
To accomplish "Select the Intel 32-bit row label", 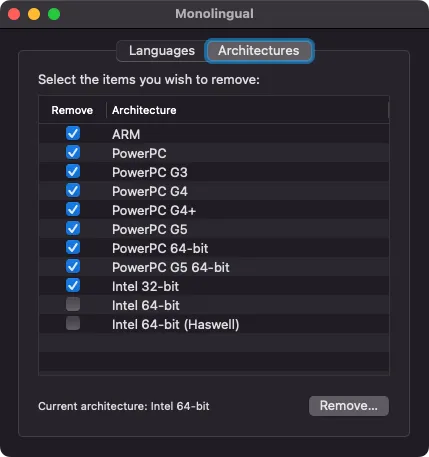I will click(x=145, y=286).
